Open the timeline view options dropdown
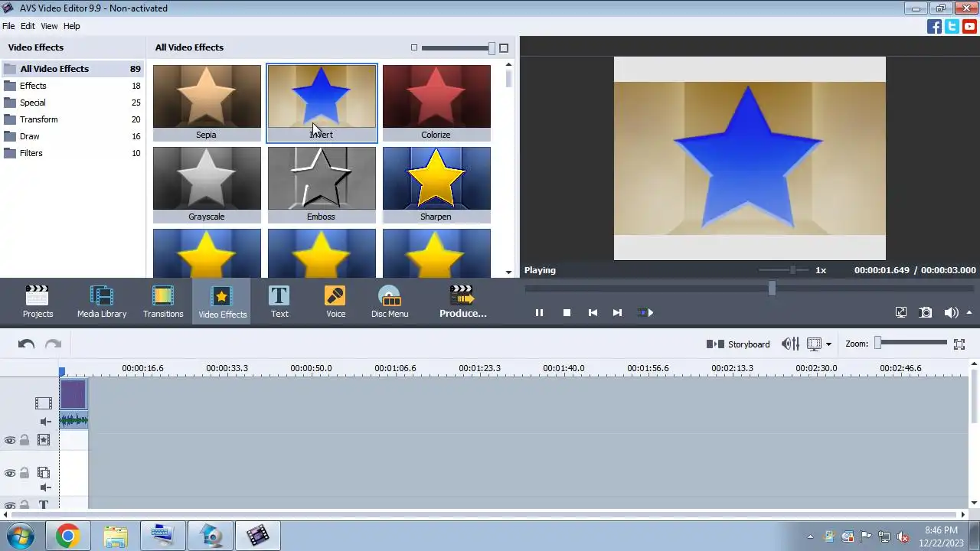This screenshot has width=980, height=551. click(x=828, y=344)
